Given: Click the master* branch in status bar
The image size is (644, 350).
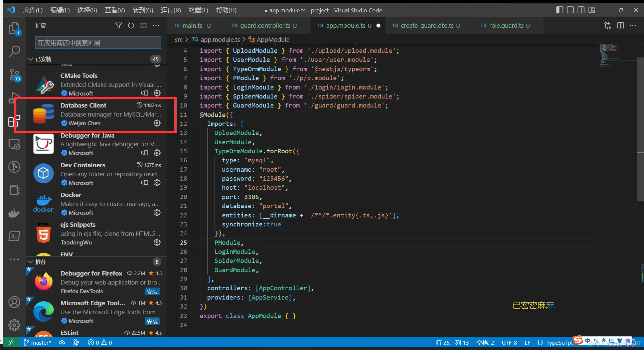Looking at the screenshot, I should 37,342.
